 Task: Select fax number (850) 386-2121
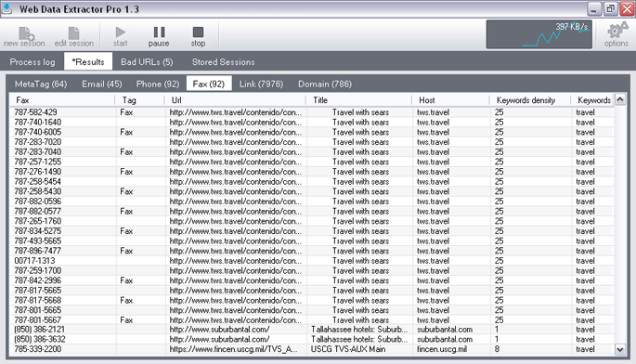click(39, 330)
